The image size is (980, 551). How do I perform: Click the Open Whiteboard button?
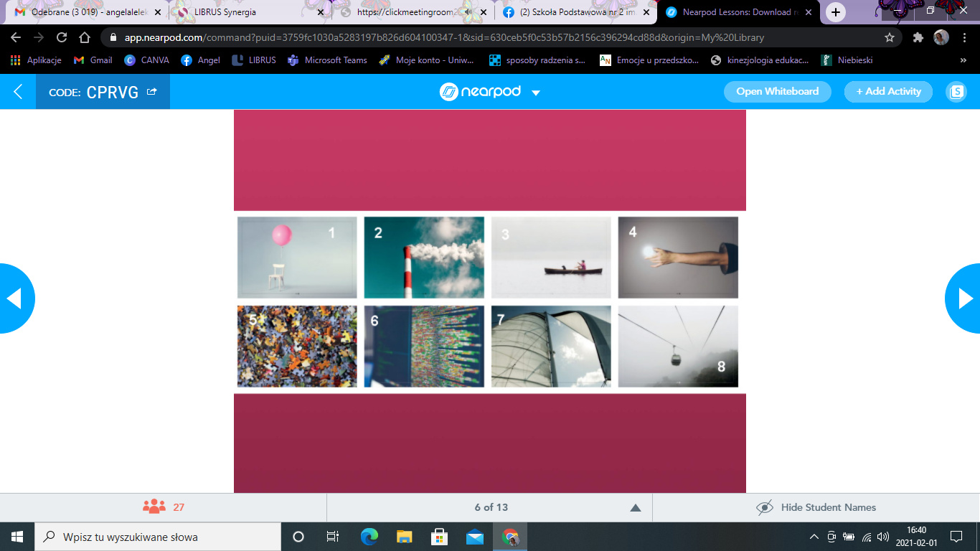pyautogui.click(x=777, y=92)
